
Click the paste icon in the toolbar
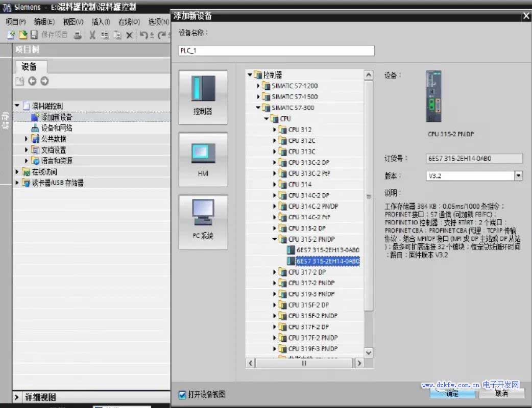coord(117,35)
